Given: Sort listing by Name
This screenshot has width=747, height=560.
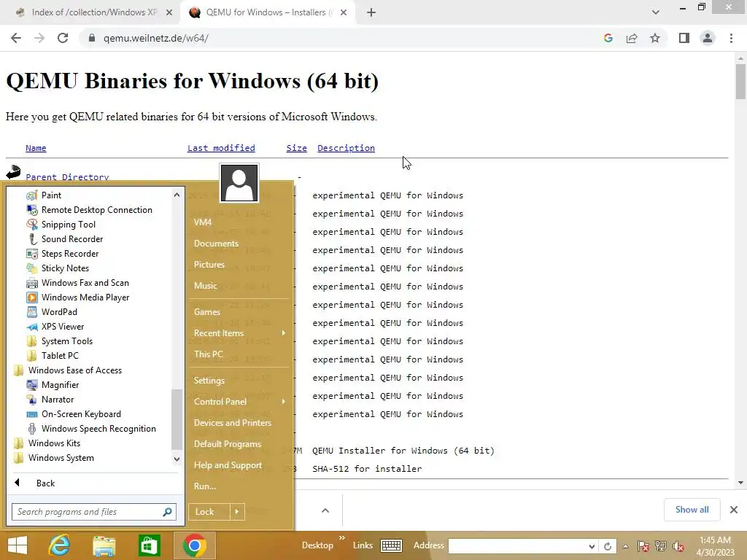Looking at the screenshot, I should point(36,148).
